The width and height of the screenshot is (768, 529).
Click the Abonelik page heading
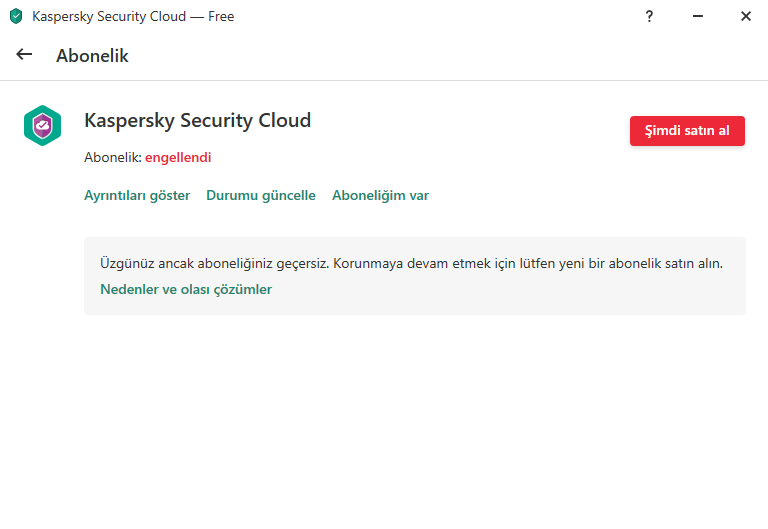[93, 56]
